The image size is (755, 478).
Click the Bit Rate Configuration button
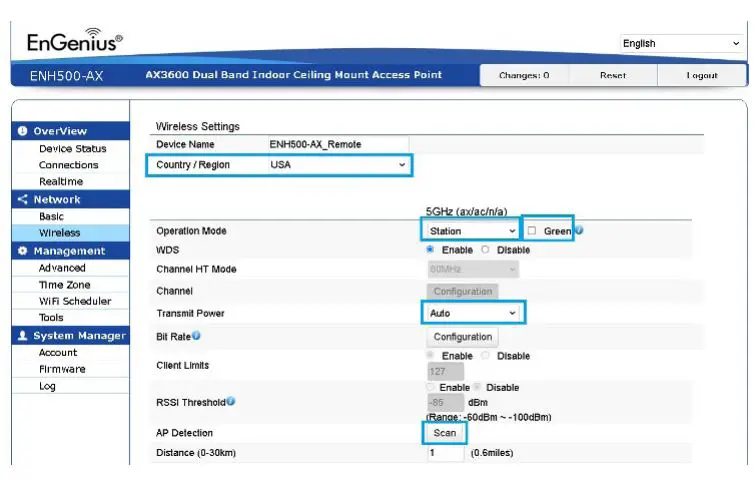(462, 336)
